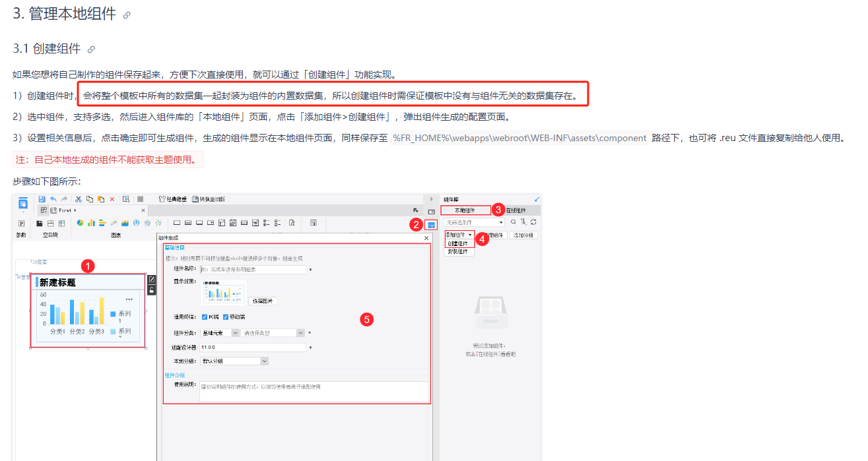
Task: Insert a horizontal bar chart from 图表
Action: pyautogui.click(x=102, y=223)
